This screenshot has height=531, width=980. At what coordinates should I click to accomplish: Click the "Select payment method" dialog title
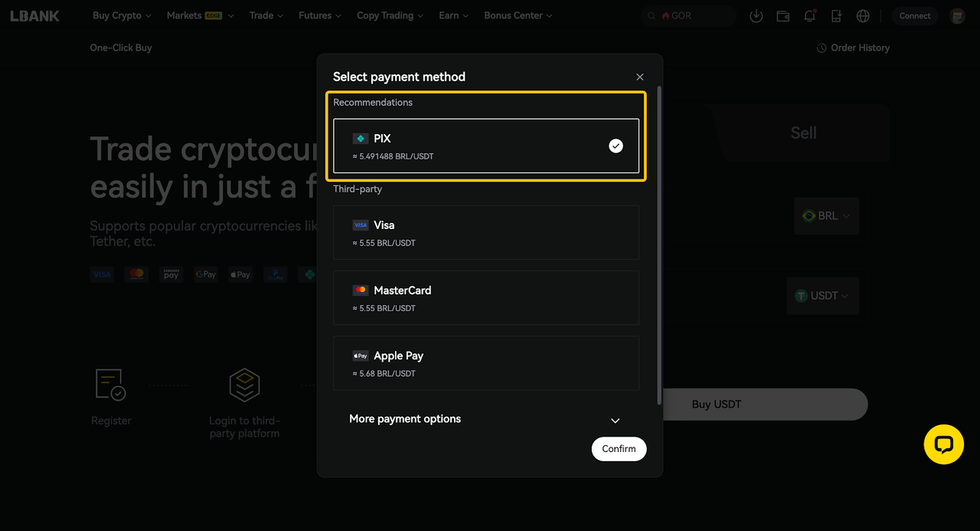(x=399, y=77)
